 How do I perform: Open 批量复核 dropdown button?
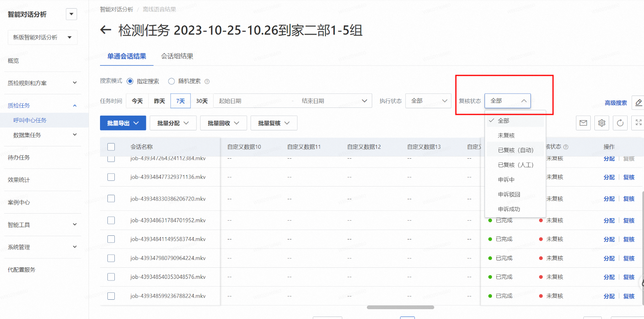(x=274, y=123)
